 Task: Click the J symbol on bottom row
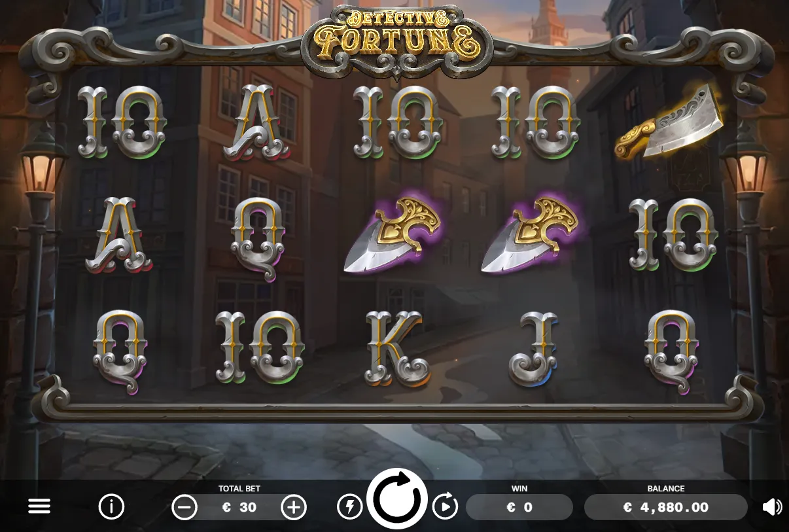[535, 349]
